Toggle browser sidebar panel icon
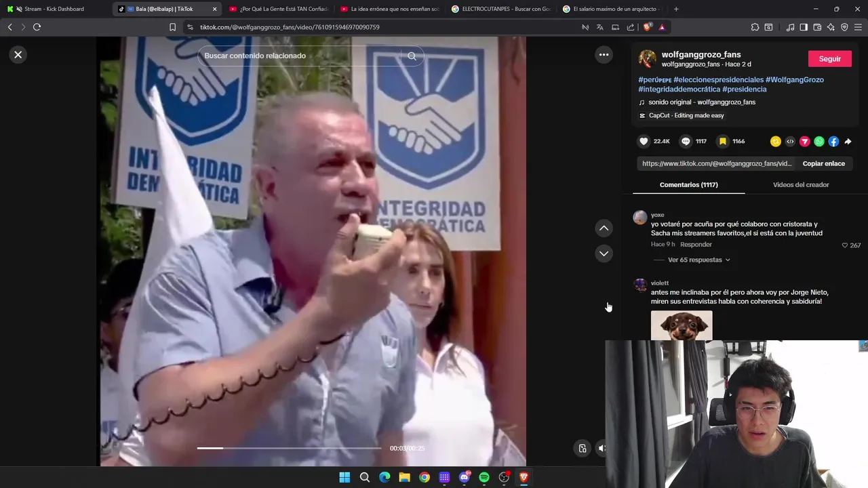868x488 pixels. pyautogui.click(x=804, y=27)
